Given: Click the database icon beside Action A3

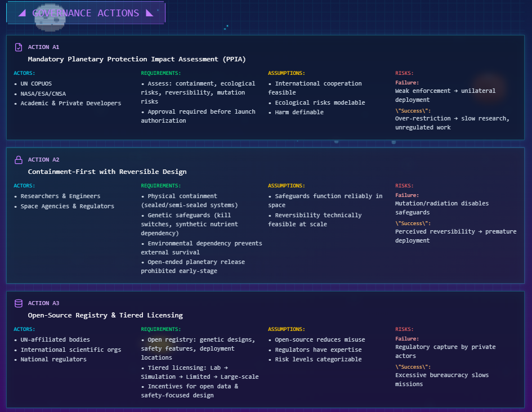Looking at the screenshot, I should (19, 303).
